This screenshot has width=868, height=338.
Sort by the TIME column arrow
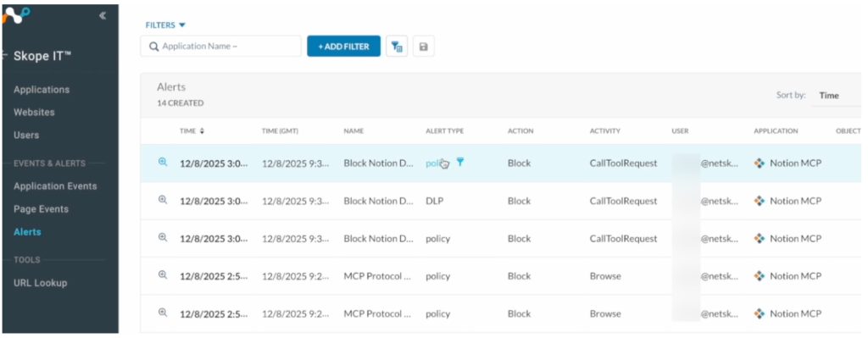tap(202, 131)
